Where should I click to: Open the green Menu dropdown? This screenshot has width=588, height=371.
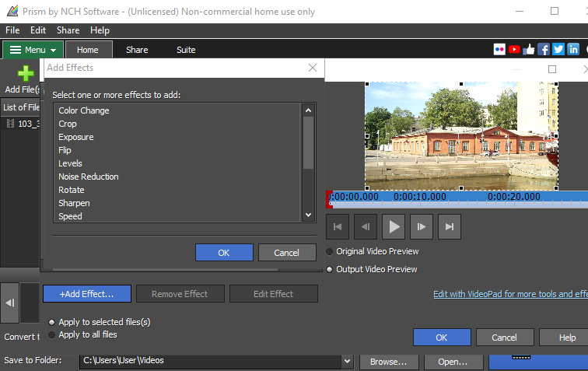33,50
